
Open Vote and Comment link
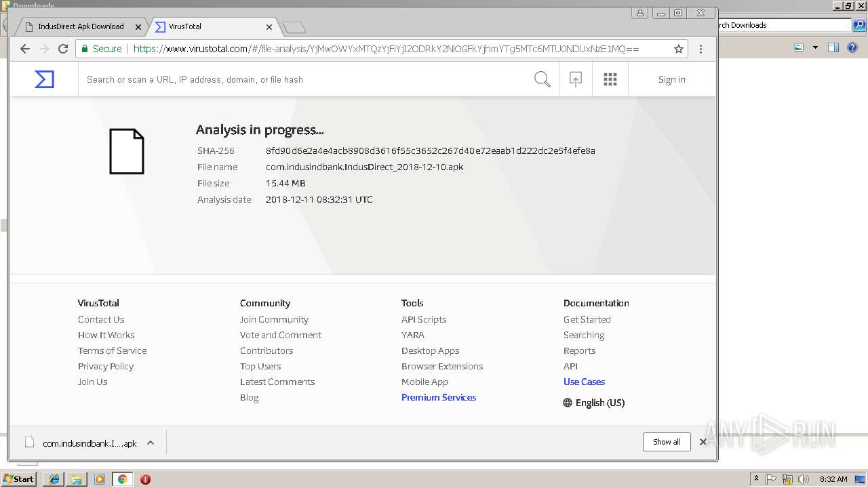(281, 335)
